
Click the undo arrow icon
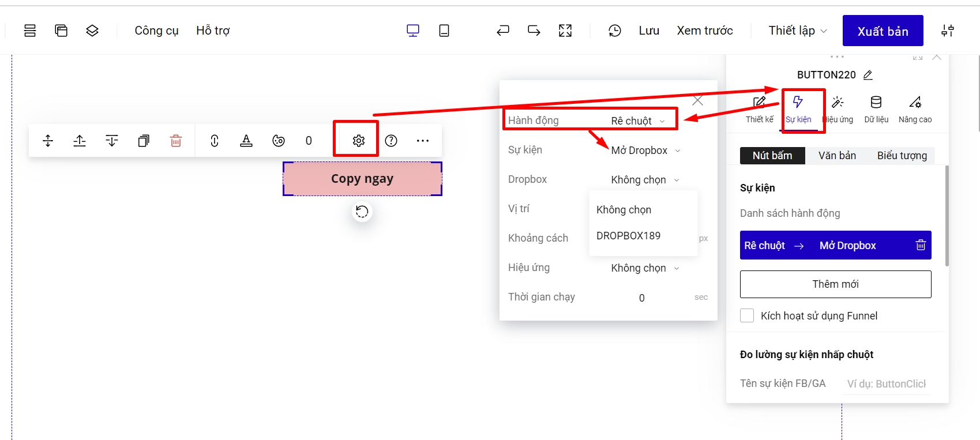click(x=503, y=31)
